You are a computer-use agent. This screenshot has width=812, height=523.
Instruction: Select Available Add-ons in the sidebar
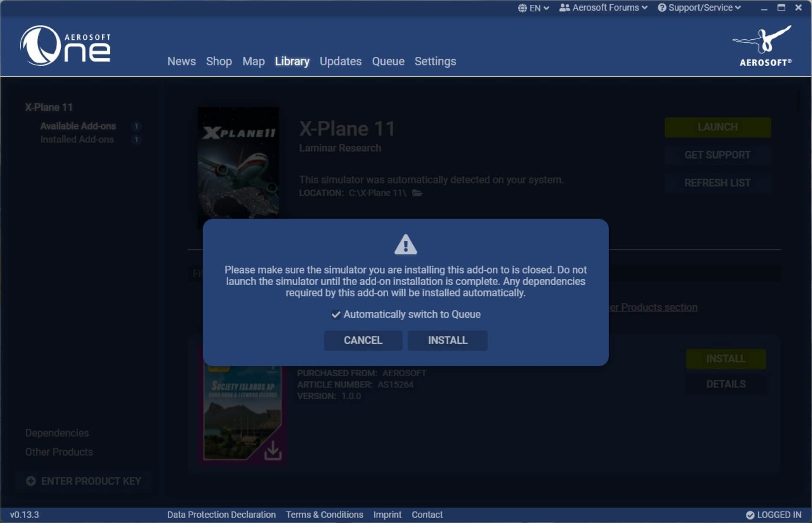click(78, 126)
